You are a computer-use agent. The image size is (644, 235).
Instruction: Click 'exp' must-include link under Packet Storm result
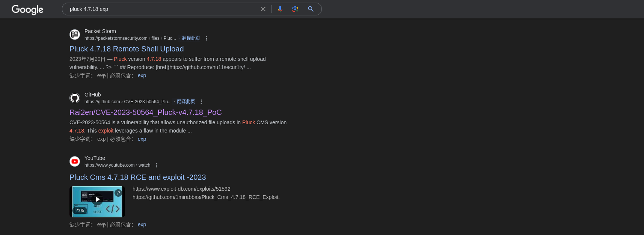[142, 75]
